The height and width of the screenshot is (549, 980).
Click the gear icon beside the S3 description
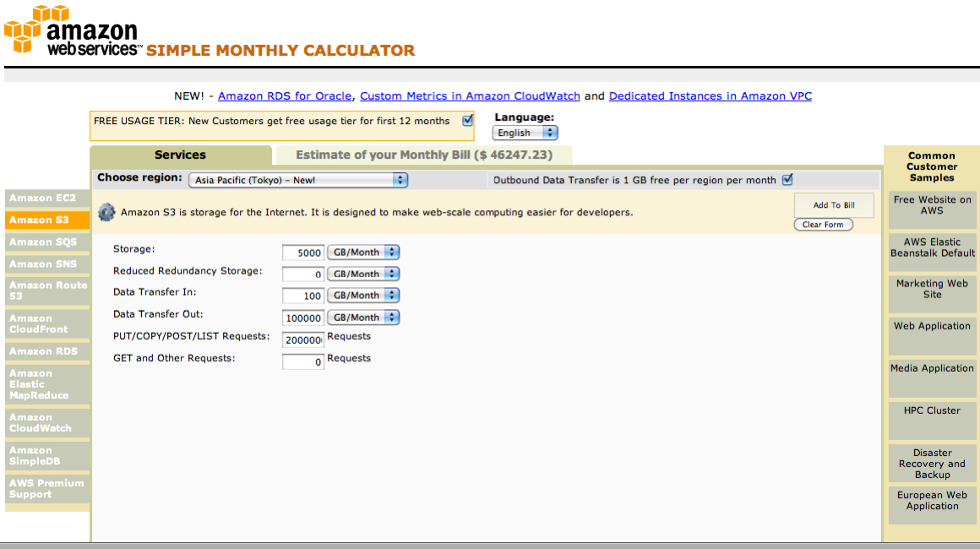pos(107,212)
